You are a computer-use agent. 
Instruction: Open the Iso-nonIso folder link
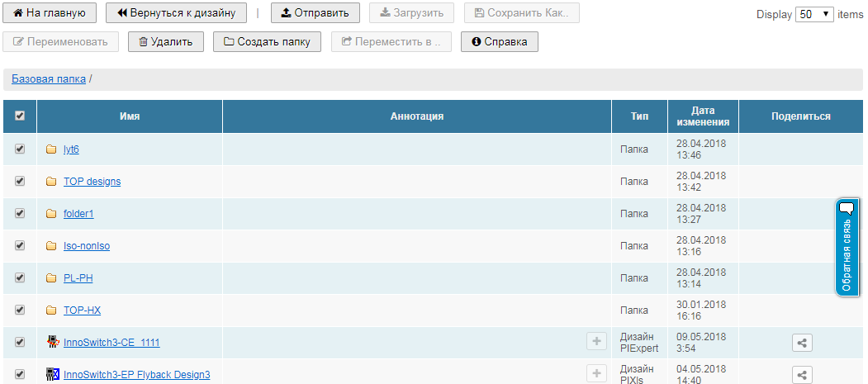click(87, 246)
